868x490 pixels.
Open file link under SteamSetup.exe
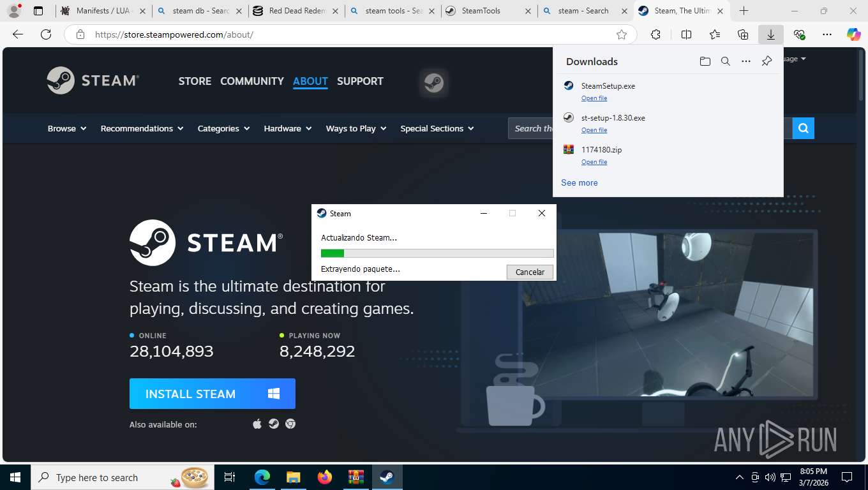point(594,98)
